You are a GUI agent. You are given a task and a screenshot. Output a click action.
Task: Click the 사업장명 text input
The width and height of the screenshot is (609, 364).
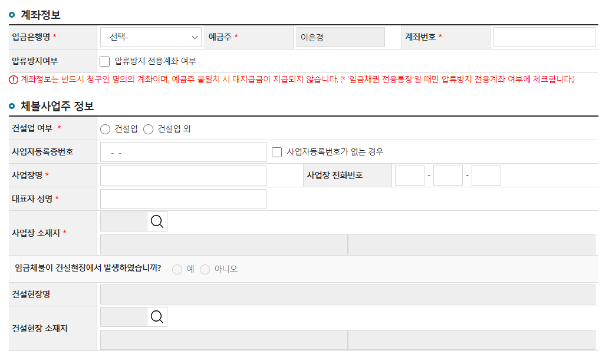[183, 175]
